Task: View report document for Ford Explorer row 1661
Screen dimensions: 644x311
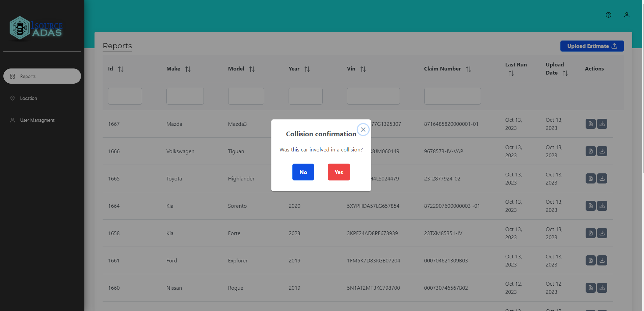Action: (591, 260)
